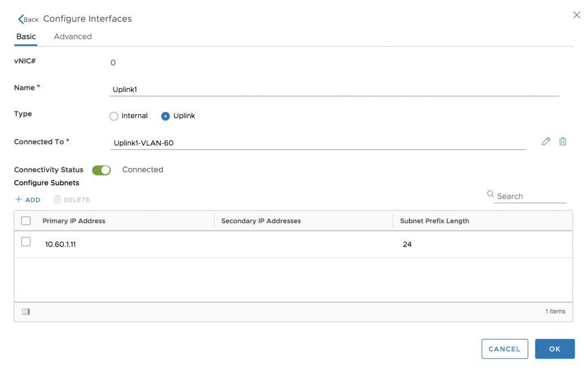
Task: Click the Connected To field Uplink1-VLAN-60
Action: click(318, 143)
